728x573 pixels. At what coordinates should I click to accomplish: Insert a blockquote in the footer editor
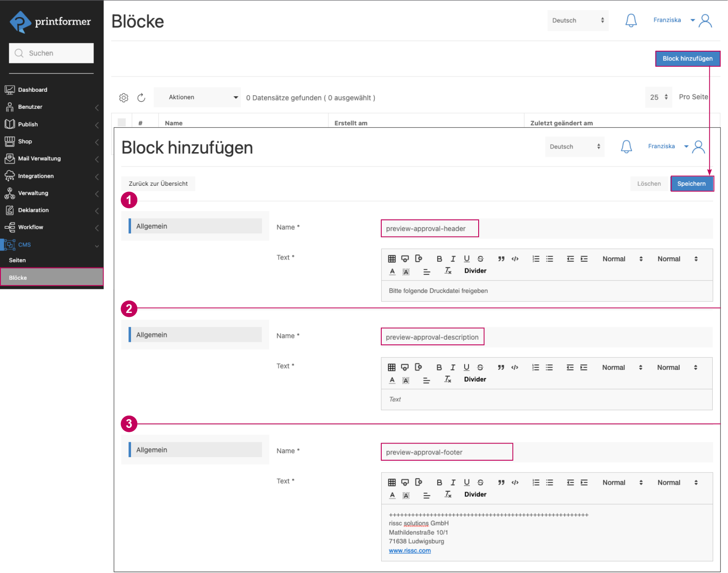501,483
